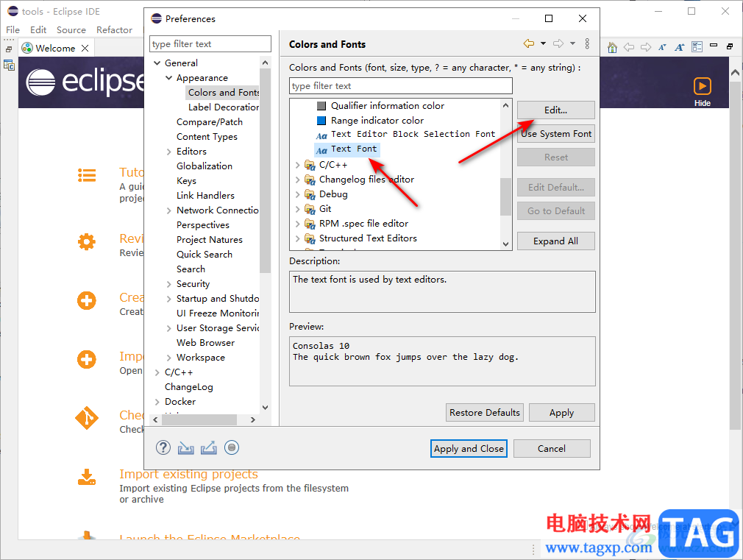The height and width of the screenshot is (560, 743).
Task: Select the Web Browser preference page
Action: coord(205,342)
